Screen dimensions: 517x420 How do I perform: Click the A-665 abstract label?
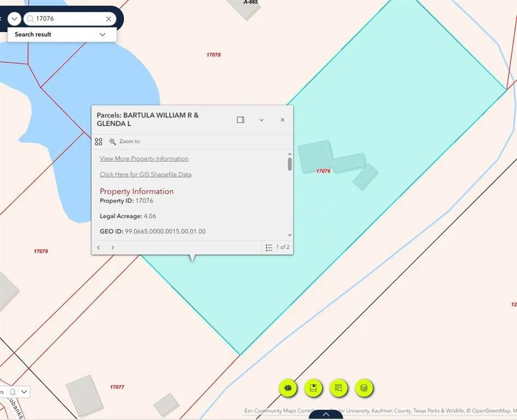[x=251, y=2]
